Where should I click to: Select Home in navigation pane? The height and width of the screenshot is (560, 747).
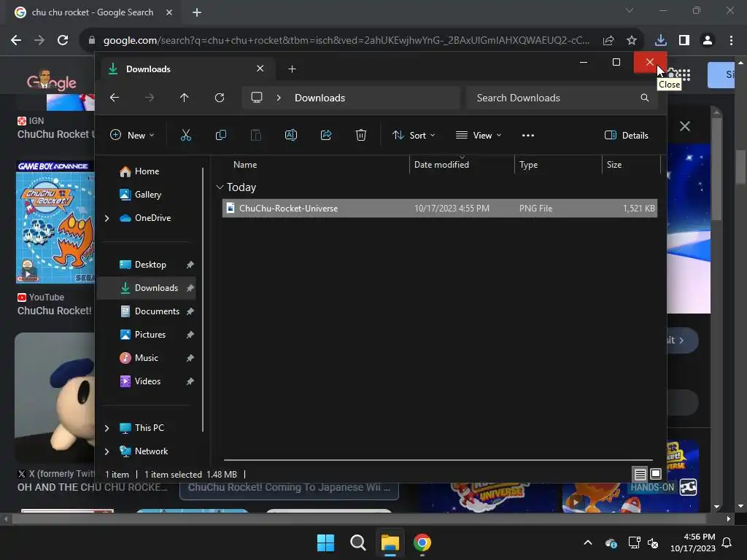point(146,171)
